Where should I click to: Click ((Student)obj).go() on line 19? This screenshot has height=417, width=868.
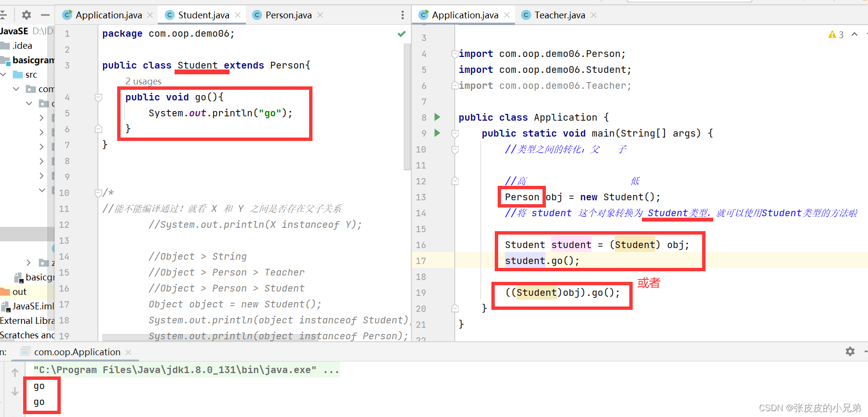click(562, 292)
